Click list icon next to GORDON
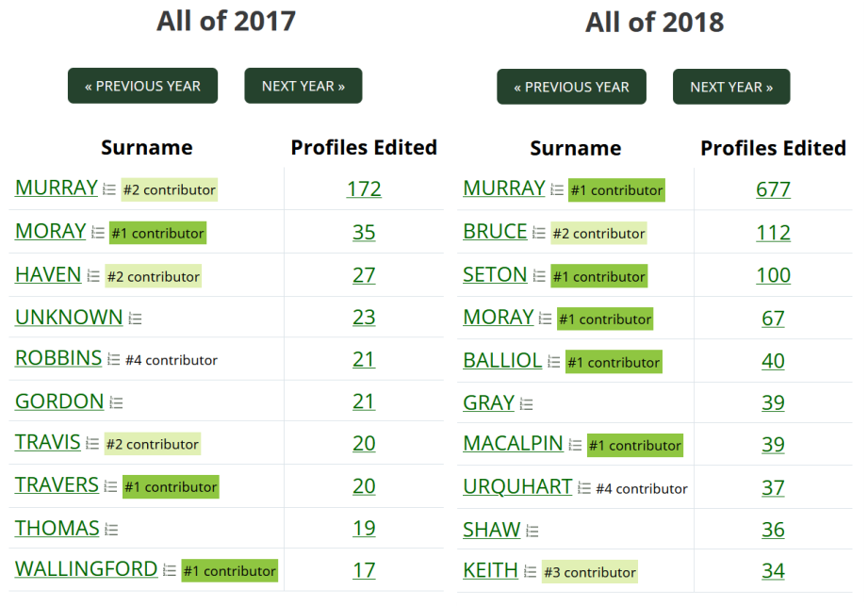Viewport: 868px width, 606px height. [x=116, y=402]
